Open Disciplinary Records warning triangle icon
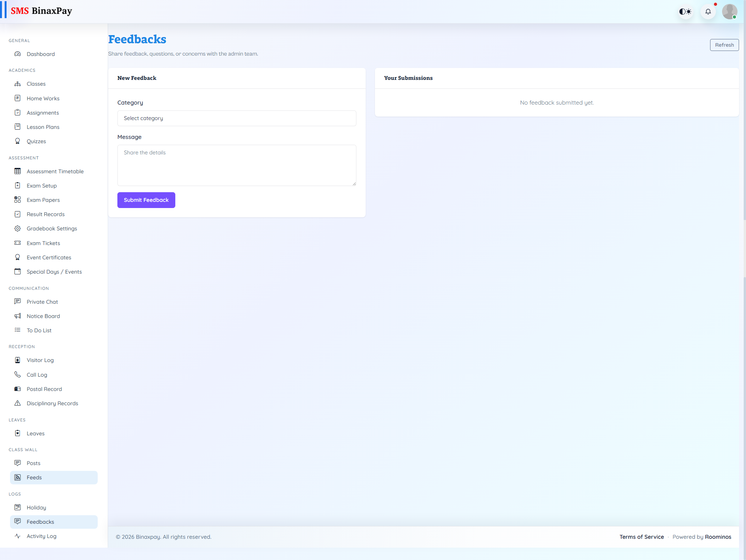The image size is (746, 560). (x=18, y=403)
